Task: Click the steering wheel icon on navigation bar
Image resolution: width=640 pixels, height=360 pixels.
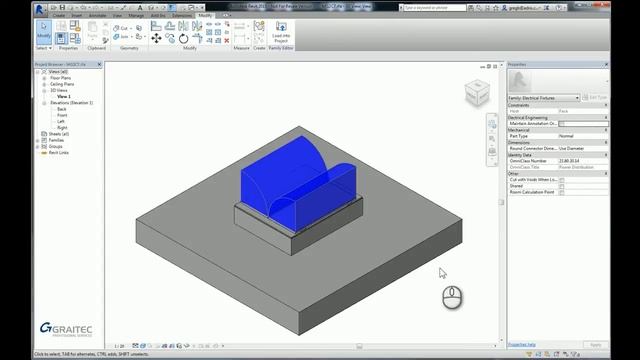Action: tap(492, 124)
